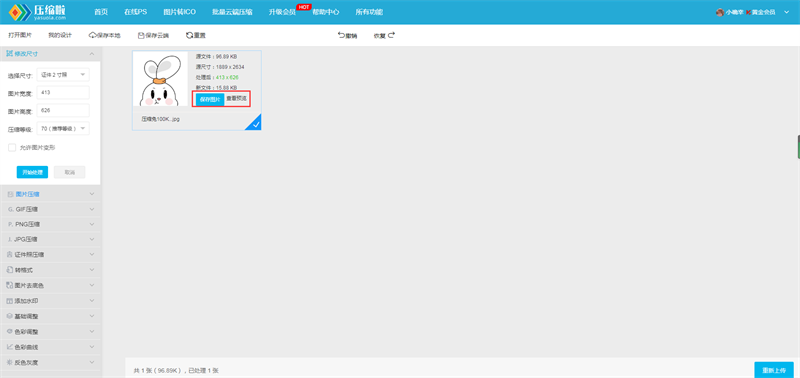Click the 查看预览 button
800x378 pixels.
tap(237, 99)
